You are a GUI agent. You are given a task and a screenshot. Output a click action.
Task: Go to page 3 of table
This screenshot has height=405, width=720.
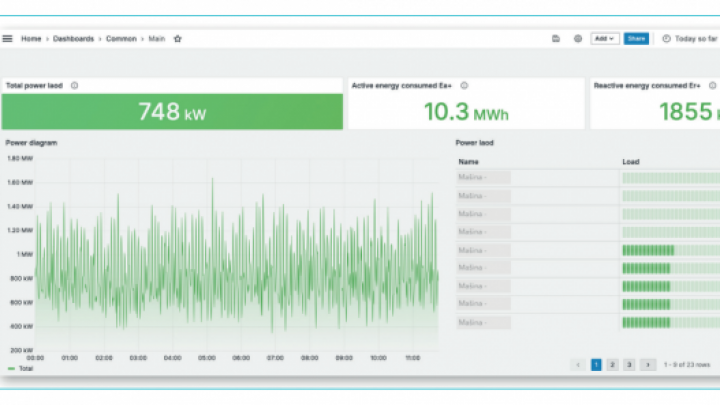point(629,365)
